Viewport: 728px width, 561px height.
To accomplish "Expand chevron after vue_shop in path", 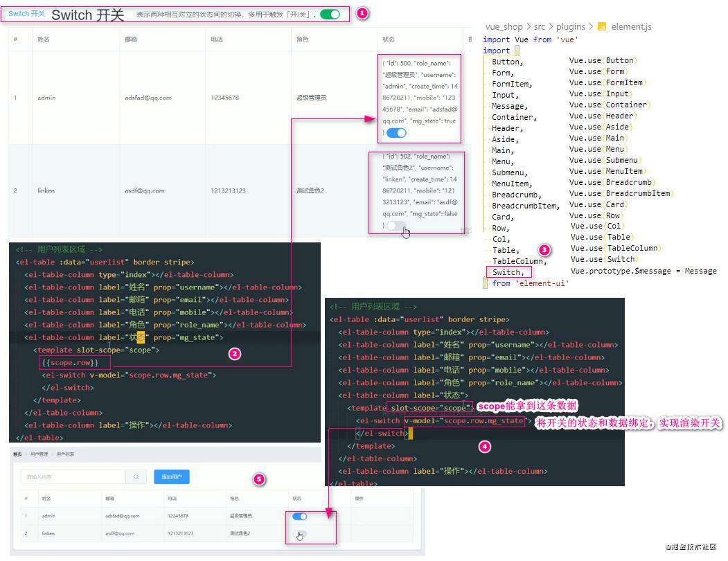I will 529,26.
